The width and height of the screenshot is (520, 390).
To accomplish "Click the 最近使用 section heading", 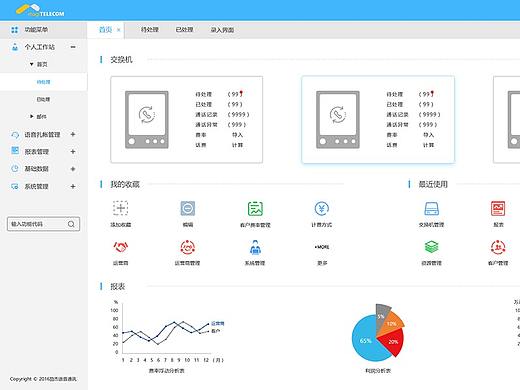I will click(433, 184).
